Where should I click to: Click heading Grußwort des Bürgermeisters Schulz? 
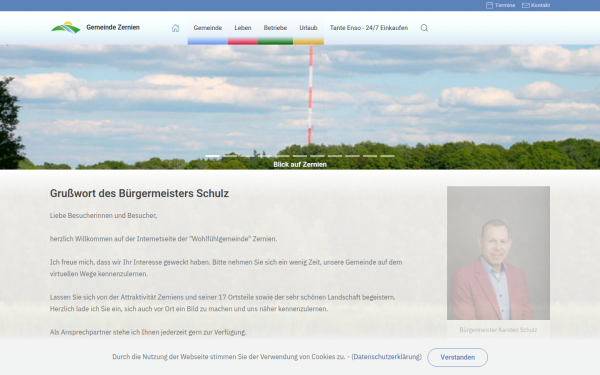[x=139, y=193]
